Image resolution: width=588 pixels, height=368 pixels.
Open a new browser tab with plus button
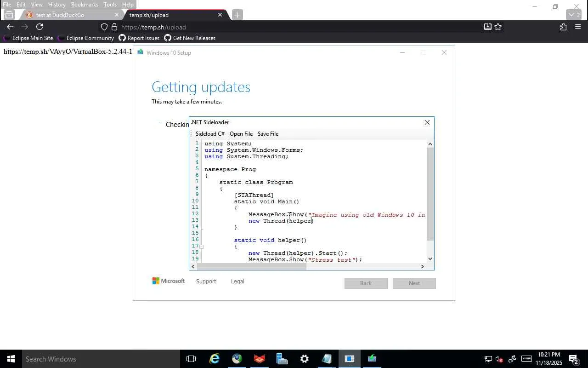click(237, 15)
